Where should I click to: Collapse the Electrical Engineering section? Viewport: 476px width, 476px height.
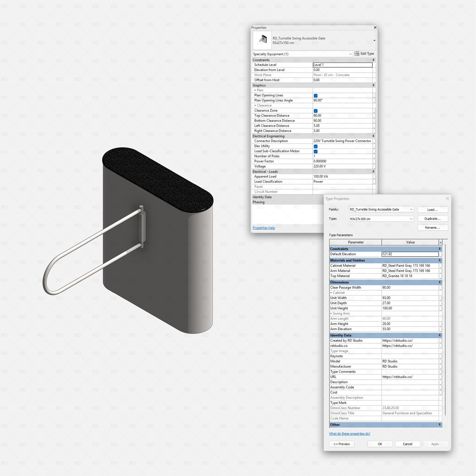(x=373, y=136)
